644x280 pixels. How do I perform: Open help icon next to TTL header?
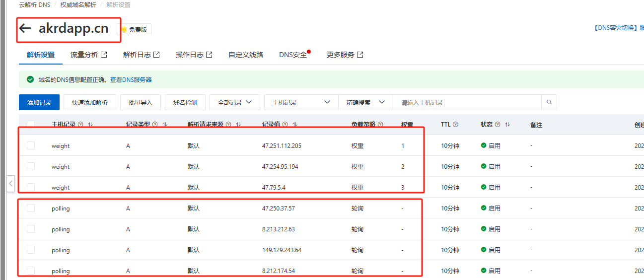click(x=455, y=125)
